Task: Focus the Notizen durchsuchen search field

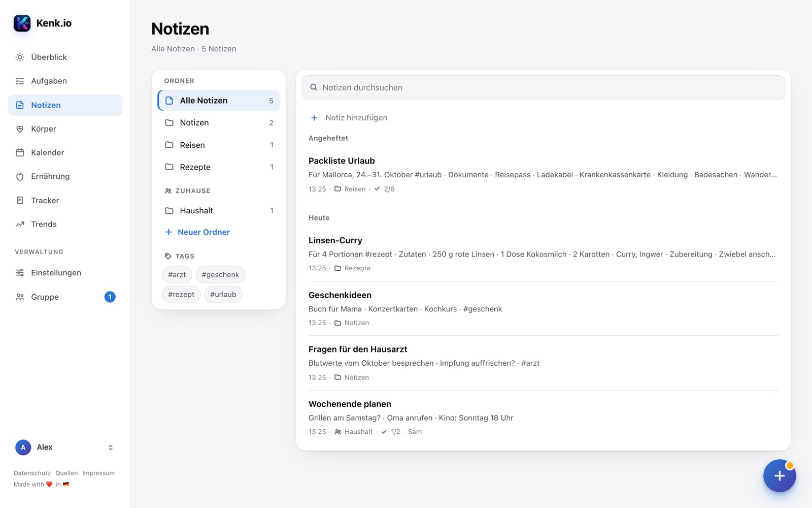Action: tap(544, 87)
